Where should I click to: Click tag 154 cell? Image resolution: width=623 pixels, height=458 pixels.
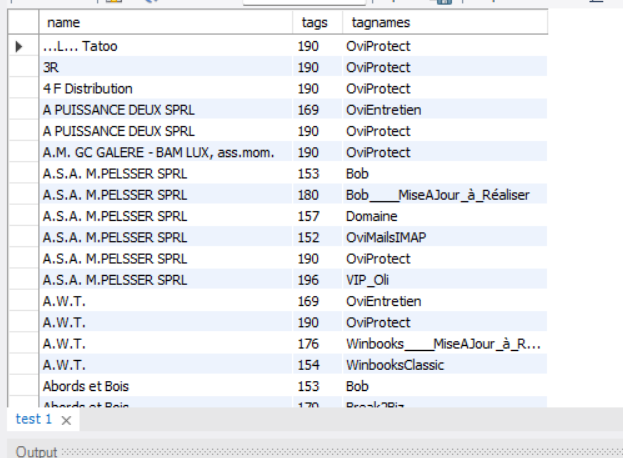tap(317, 365)
